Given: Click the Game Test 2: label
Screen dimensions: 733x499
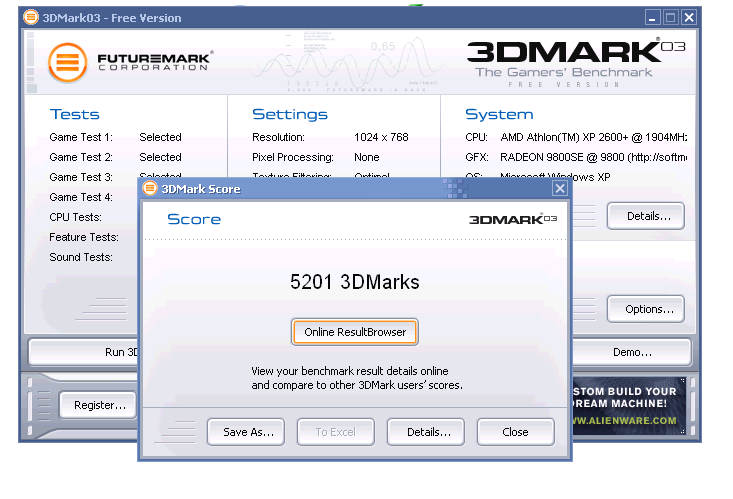Looking at the screenshot, I should [81, 157].
